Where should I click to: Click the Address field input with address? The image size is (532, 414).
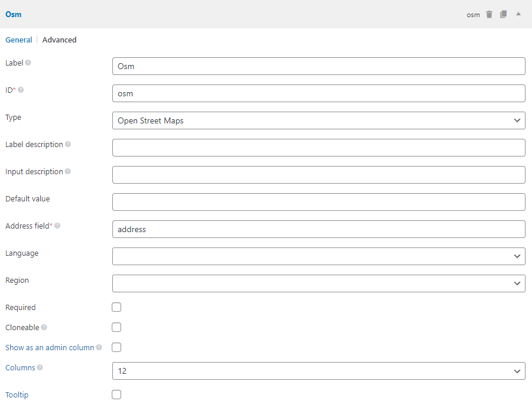[x=319, y=229]
